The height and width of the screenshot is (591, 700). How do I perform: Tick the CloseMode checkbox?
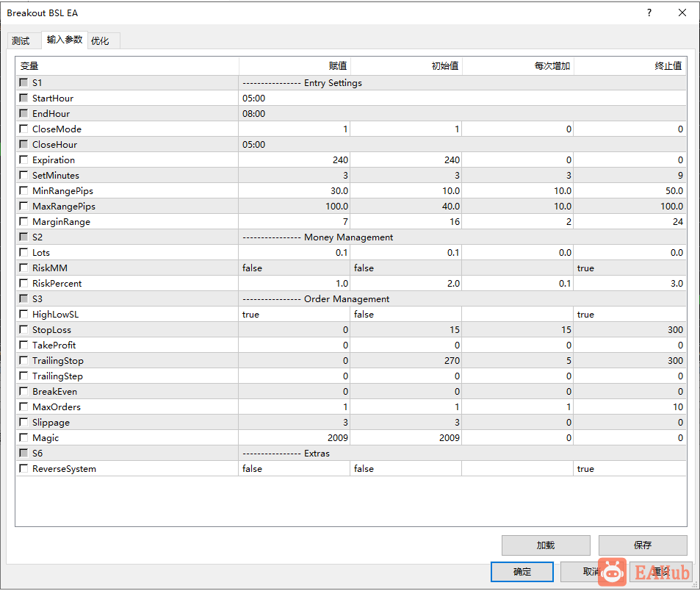pos(24,129)
